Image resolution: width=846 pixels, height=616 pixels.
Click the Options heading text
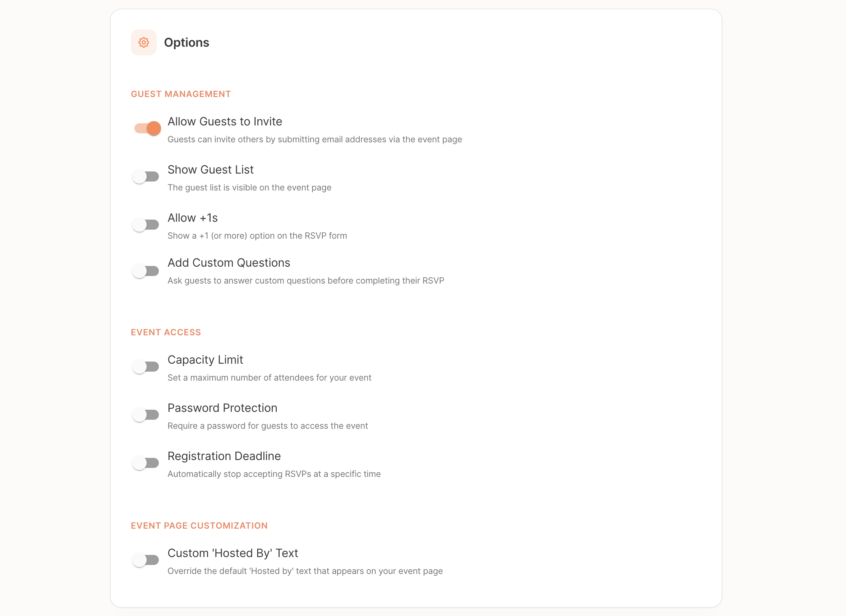coord(187,42)
